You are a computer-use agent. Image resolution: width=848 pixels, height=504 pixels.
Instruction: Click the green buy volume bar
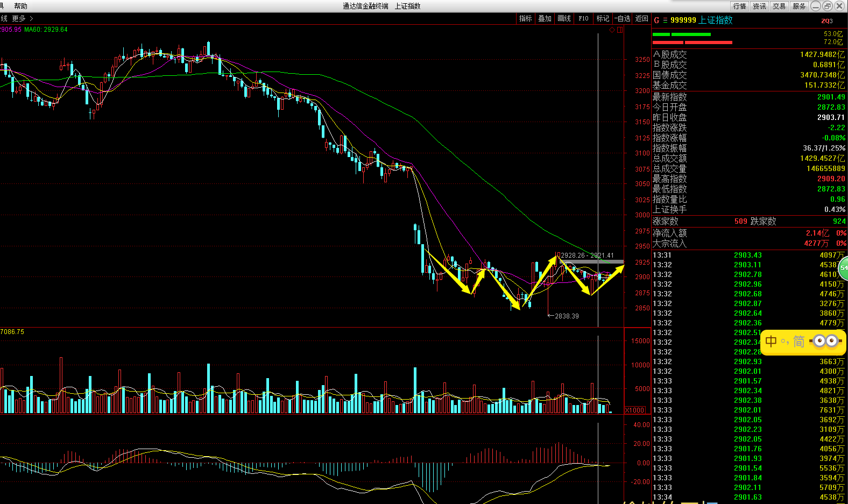[682, 34]
